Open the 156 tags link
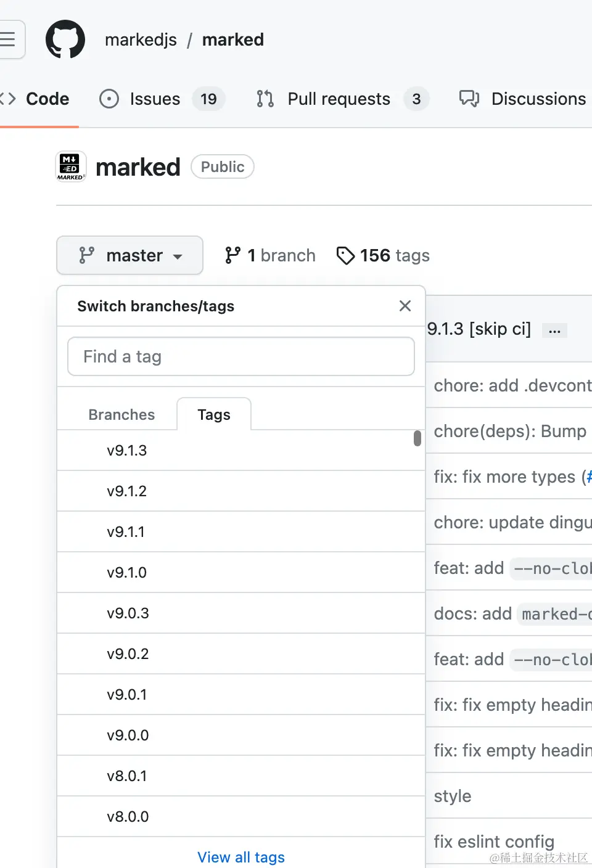This screenshot has width=592, height=868. 383,255
